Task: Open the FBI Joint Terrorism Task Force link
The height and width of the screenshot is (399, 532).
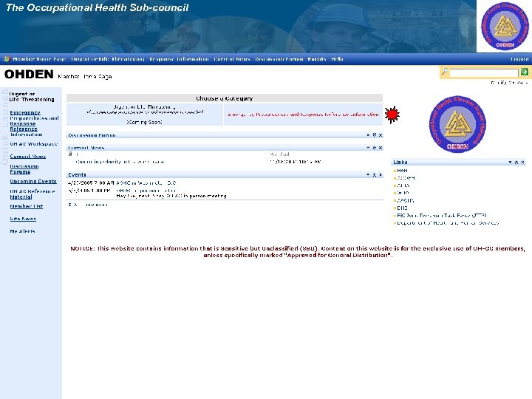Action: (x=441, y=216)
